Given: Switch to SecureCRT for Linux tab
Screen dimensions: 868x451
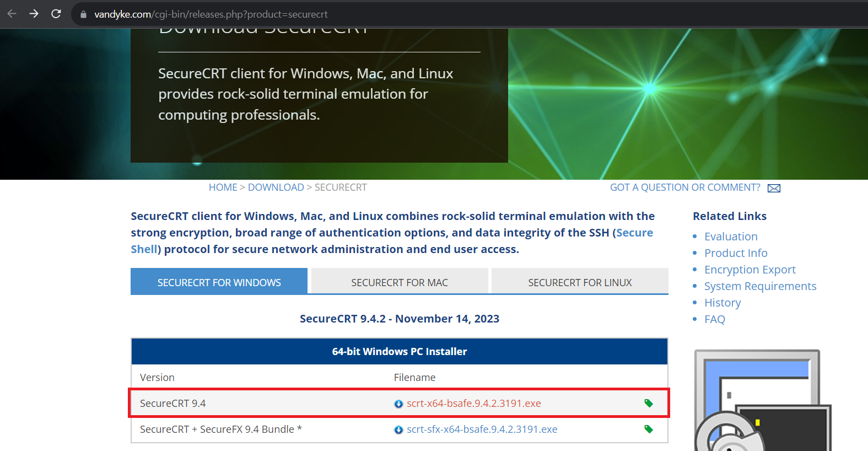Looking at the screenshot, I should [580, 282].
